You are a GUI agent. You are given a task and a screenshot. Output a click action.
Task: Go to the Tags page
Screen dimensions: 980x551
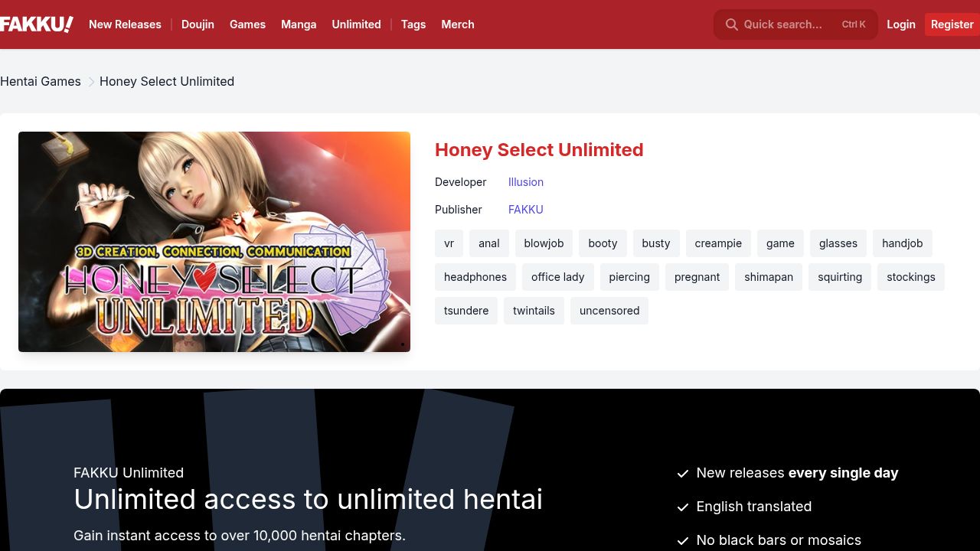(x=413, y=24)
